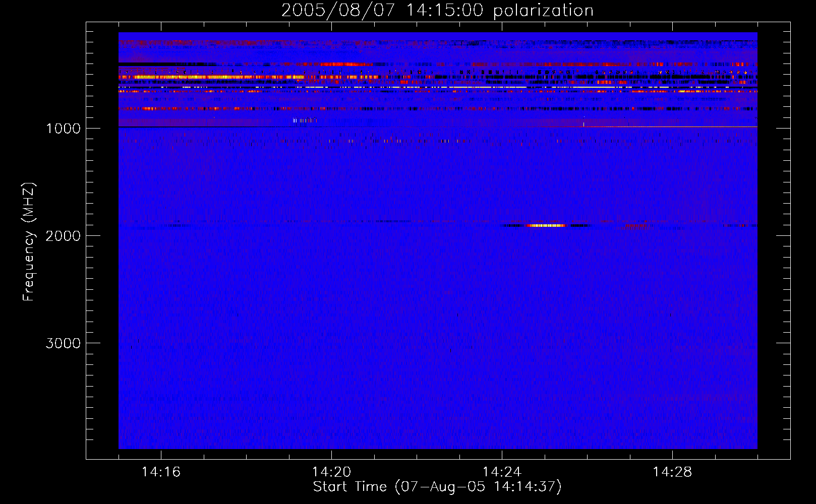Click the 14:28 time tick label
816x504 pixels.
click(x=672, y=472)
